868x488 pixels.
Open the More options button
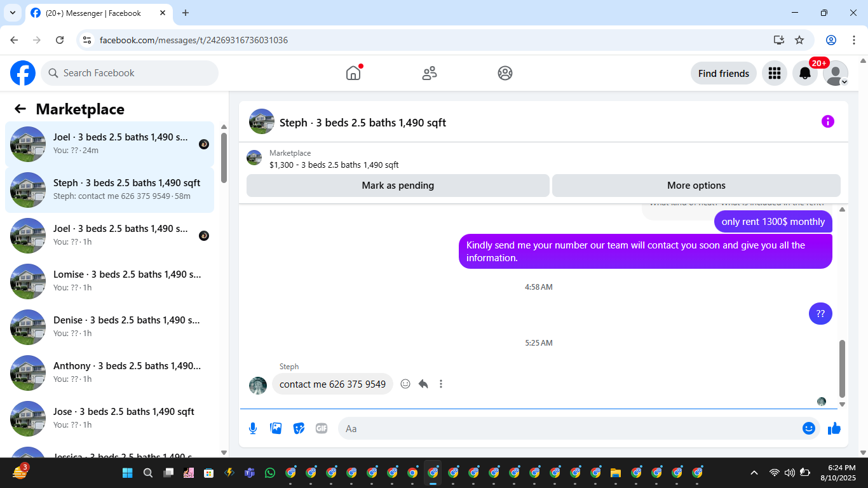(696, 186)
